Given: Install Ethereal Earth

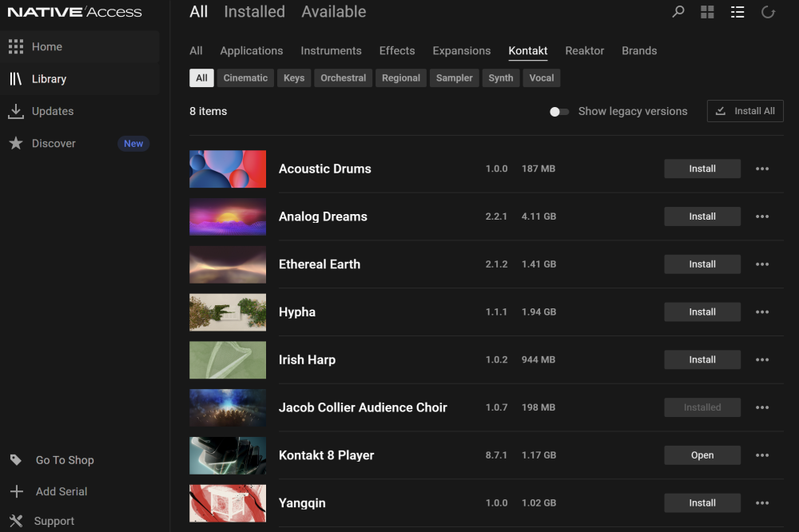Looking at the screenshot, I should (702, 264).
